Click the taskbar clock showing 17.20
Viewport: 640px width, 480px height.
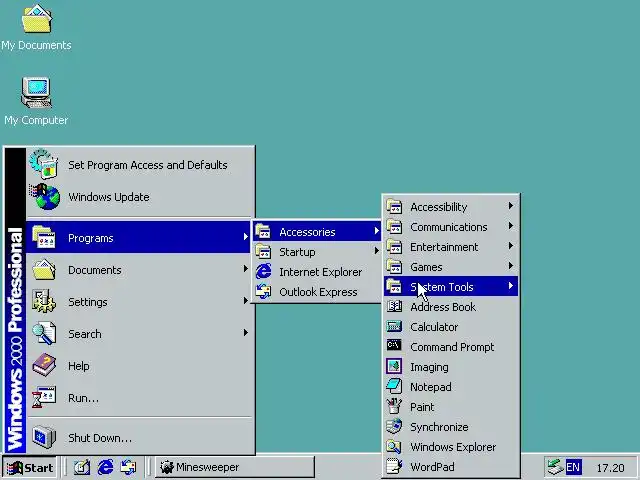tap(610, 468)
